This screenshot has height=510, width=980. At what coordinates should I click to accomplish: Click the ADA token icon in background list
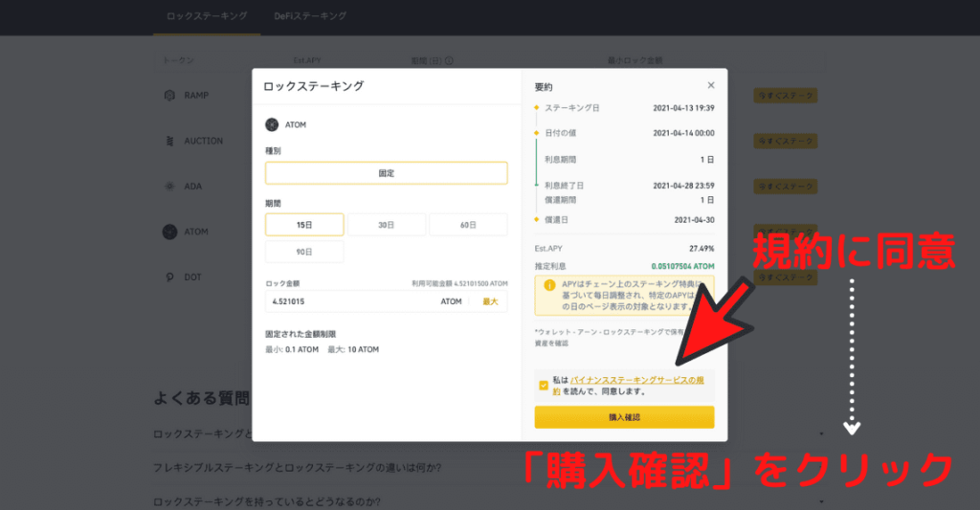click(x=169, y=187)
